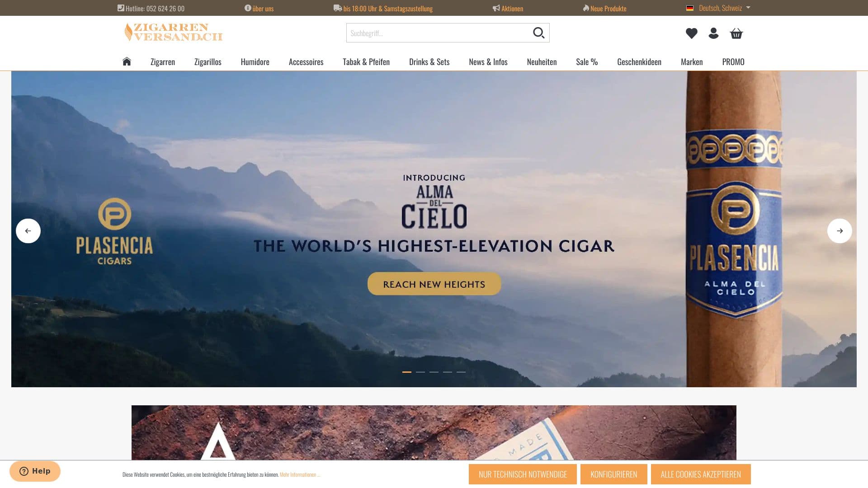Show the previous slide with left arrow
The width and height of the screenshot is (868, 488).
click(x=28, y=231)
